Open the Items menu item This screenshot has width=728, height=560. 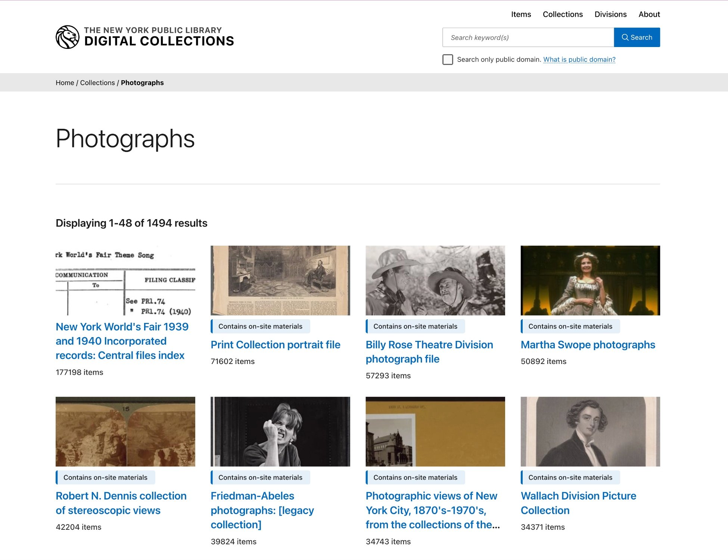pos(521,14)
